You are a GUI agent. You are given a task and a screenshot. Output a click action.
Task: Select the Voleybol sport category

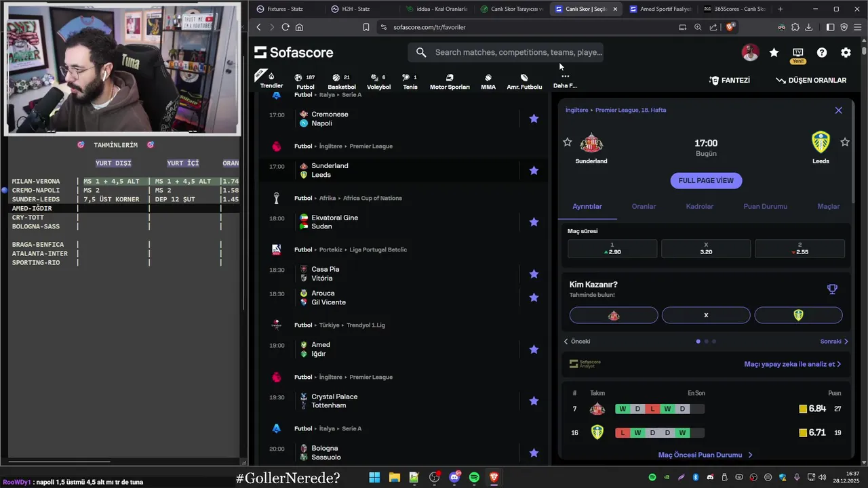click(378, 81)
